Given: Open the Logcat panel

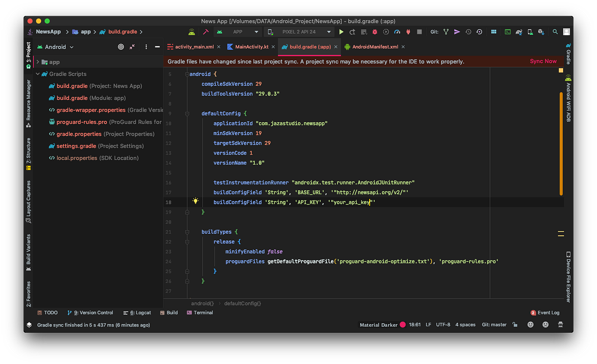Looking at the screenshot, I should 137,312.
